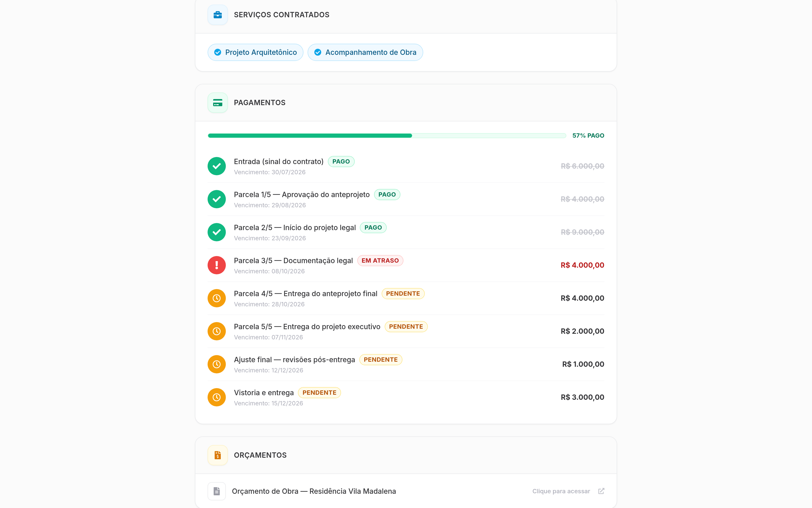Click the Clique para acessar link
The width and height of the screenshot is (812, 508).
coord(561,491)
